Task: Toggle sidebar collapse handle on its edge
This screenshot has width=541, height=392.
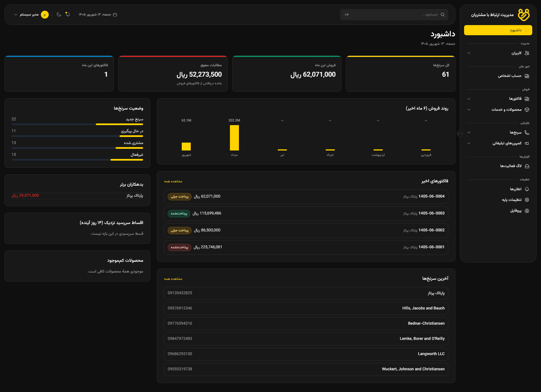Action: (x=460, y=134)
